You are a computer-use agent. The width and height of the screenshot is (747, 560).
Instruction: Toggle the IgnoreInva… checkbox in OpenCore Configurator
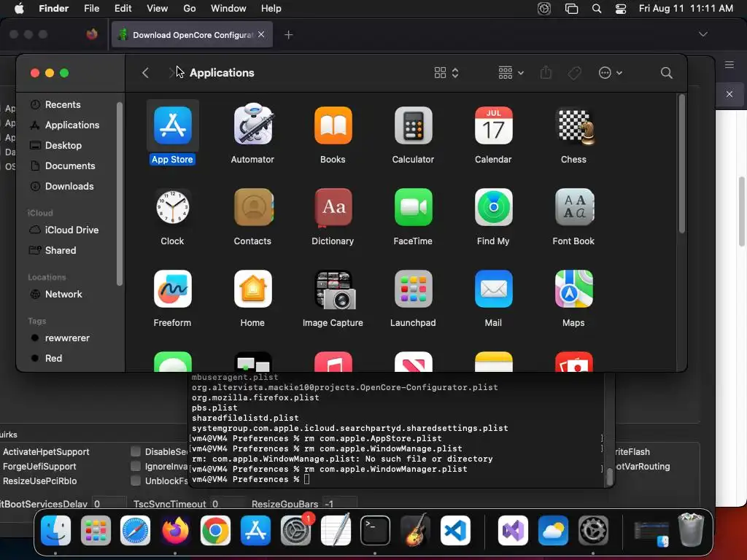click(136, 466)
